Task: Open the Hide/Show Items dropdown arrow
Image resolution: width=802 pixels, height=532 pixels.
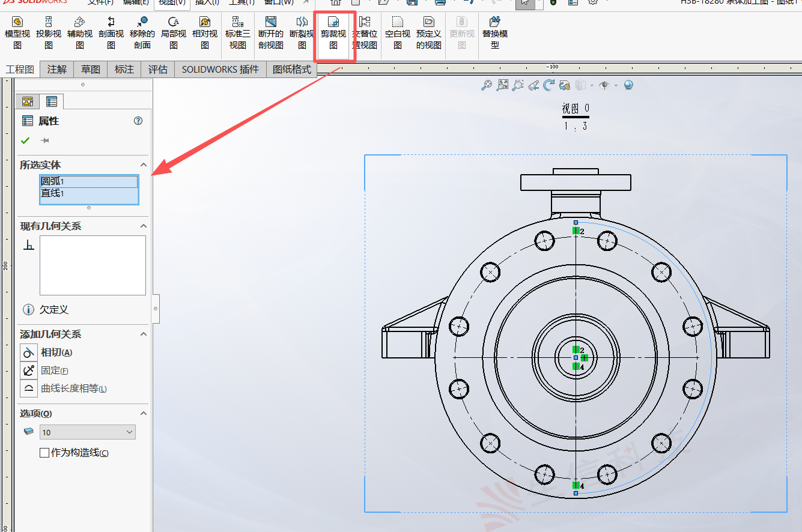Action: [616, 85]
